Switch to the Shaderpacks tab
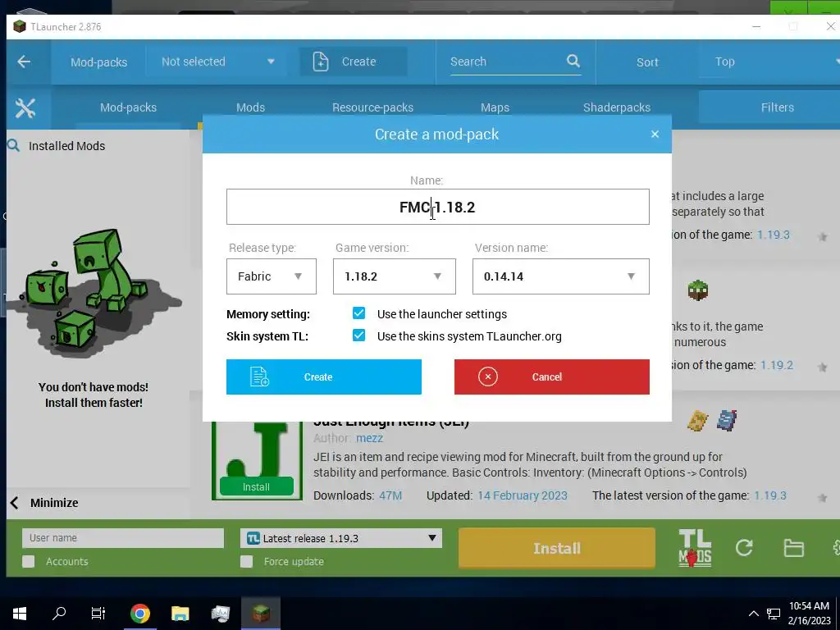840x630 pixels. tap(617, 107)
